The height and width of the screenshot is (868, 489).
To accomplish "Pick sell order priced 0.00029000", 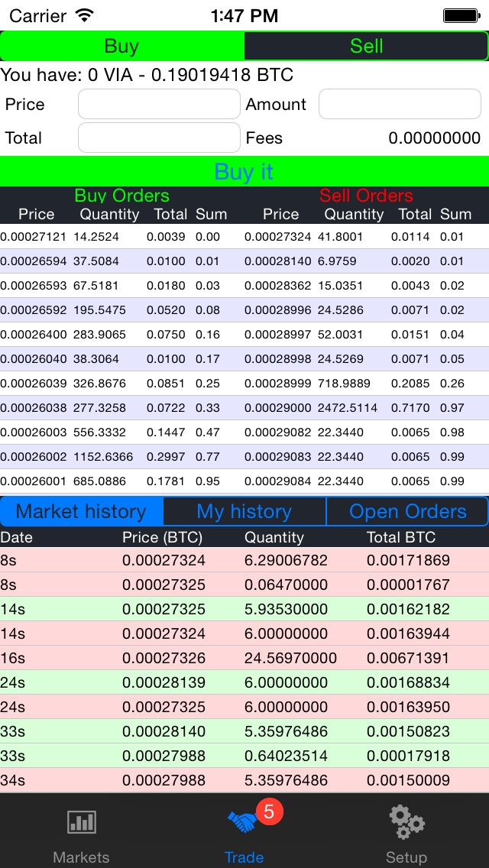I will coord(365,408).
